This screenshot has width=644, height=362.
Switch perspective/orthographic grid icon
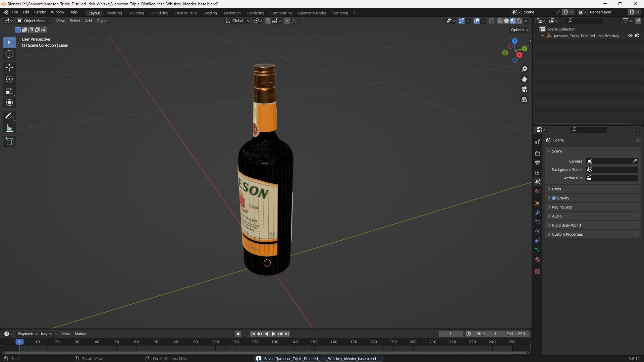click(x=524, y=100)
